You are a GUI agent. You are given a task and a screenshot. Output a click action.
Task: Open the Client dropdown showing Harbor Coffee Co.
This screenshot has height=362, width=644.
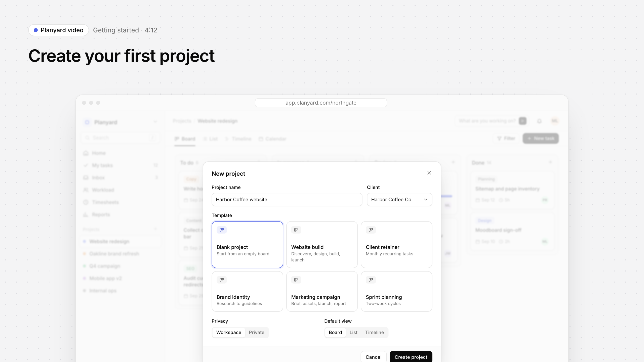click(x=399, y=200)
